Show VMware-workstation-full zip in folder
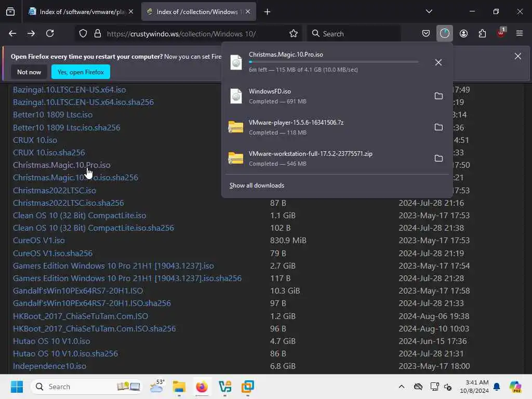 tap(438, 158)
